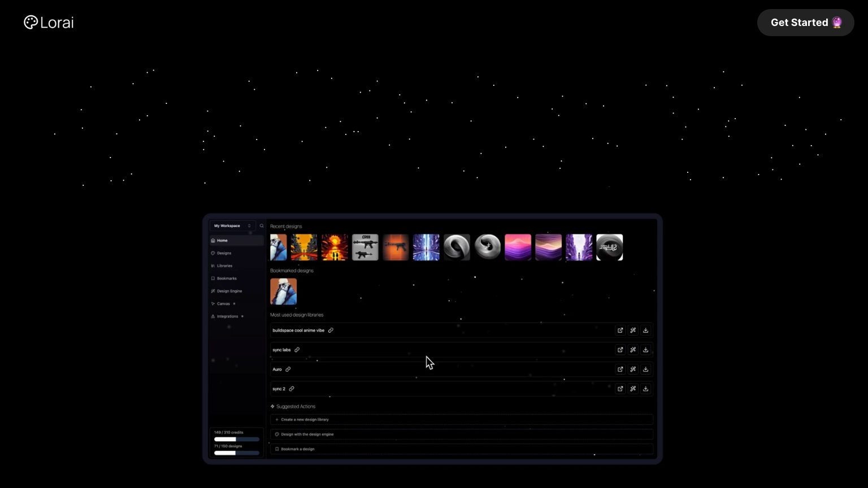The image size is (868, 488).
Task: Select the pink wave gradient recent design
Action: point(518,247)
